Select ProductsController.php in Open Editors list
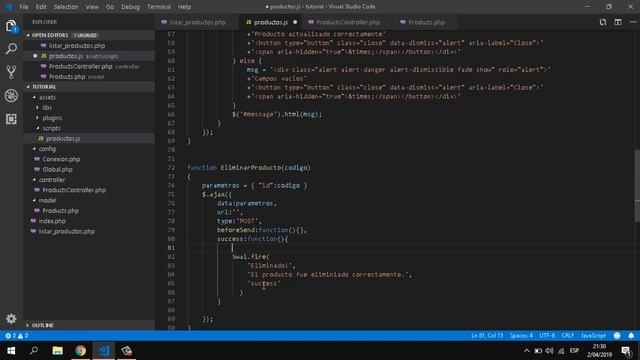The width and height of the screenshot is (640, 360). [x=80, y=66]
